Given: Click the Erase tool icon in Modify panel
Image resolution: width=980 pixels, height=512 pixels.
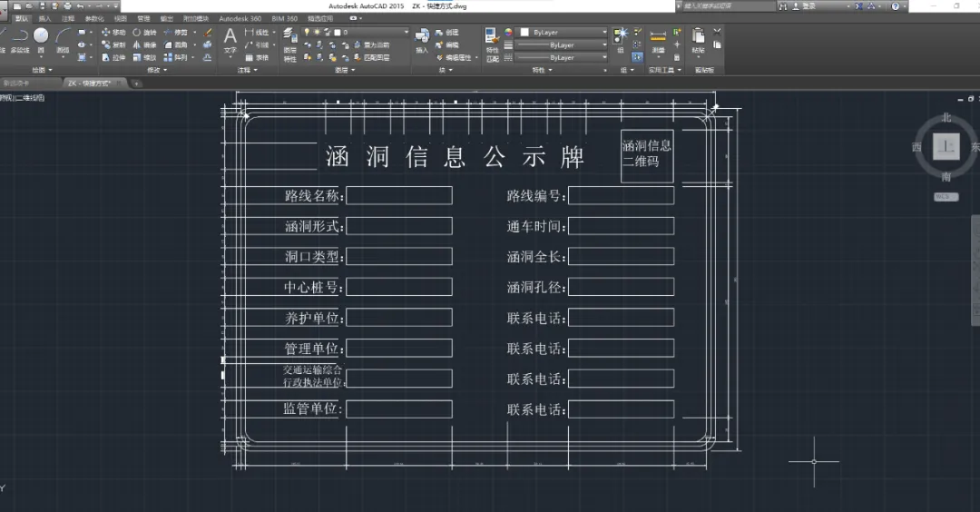Looking at the screenshot, I should (x=208, y=32).
